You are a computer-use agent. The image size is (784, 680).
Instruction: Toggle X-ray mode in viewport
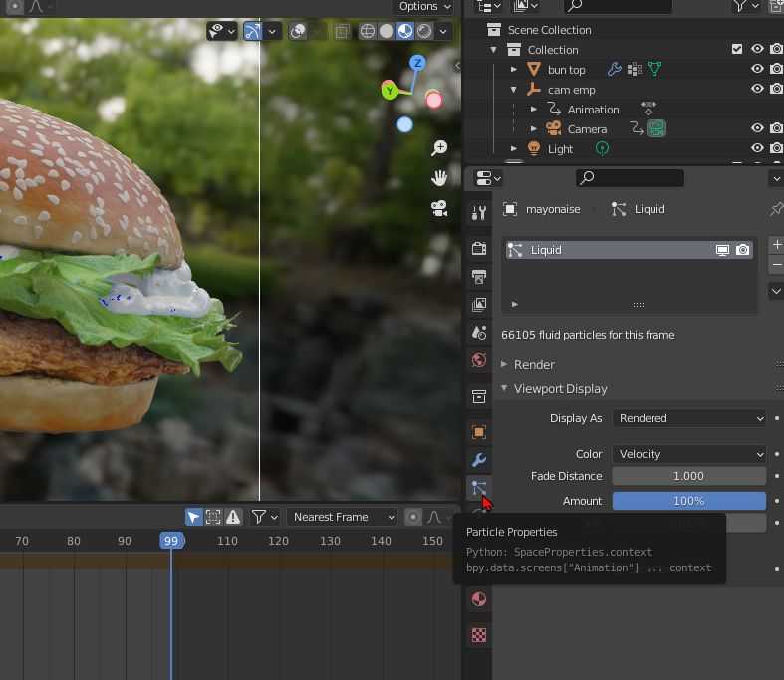342,31
